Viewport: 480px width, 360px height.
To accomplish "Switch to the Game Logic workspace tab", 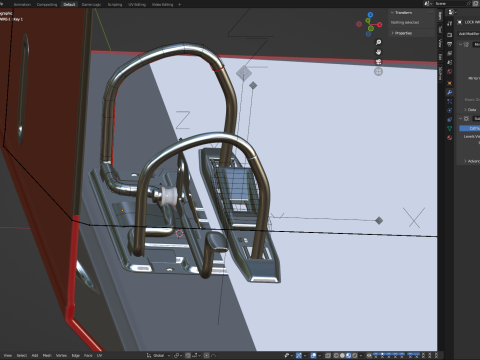I will 91,4.
